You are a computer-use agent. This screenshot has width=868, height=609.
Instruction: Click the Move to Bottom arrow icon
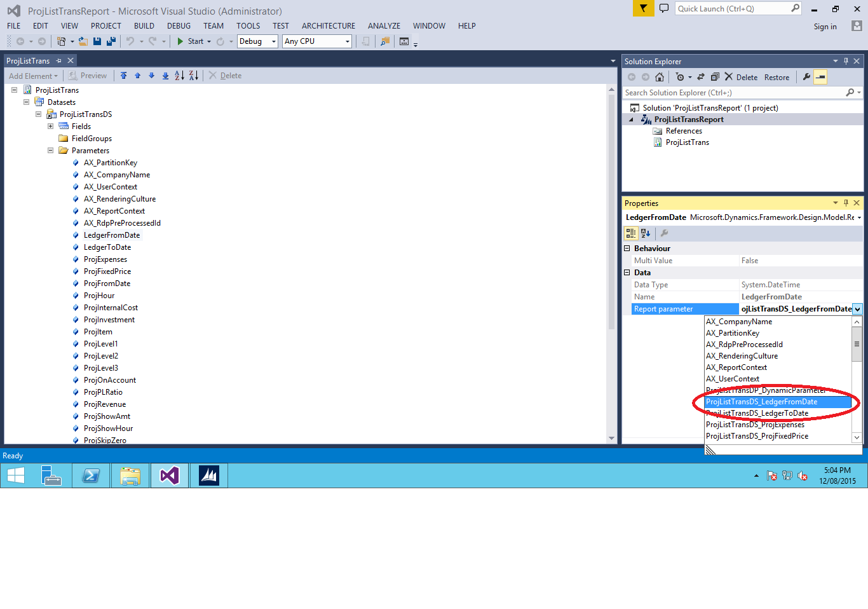pyautogui.click(x=165, y=76)
